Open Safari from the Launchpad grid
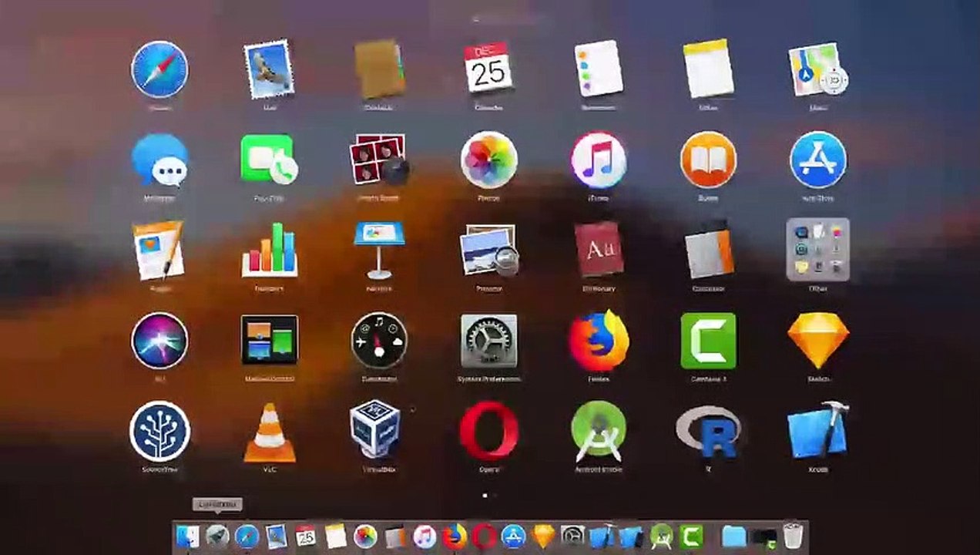 coord(159,69)
